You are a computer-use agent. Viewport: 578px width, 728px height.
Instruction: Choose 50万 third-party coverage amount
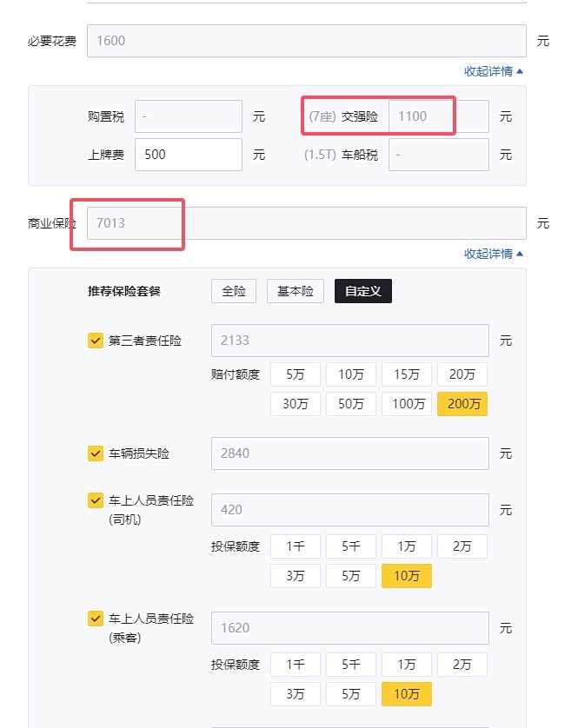tap(351, 403)
